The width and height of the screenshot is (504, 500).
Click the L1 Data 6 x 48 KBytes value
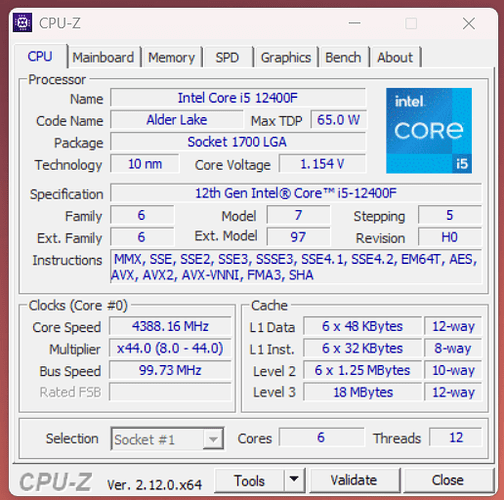pyautogui.click(x=362, y=326)
